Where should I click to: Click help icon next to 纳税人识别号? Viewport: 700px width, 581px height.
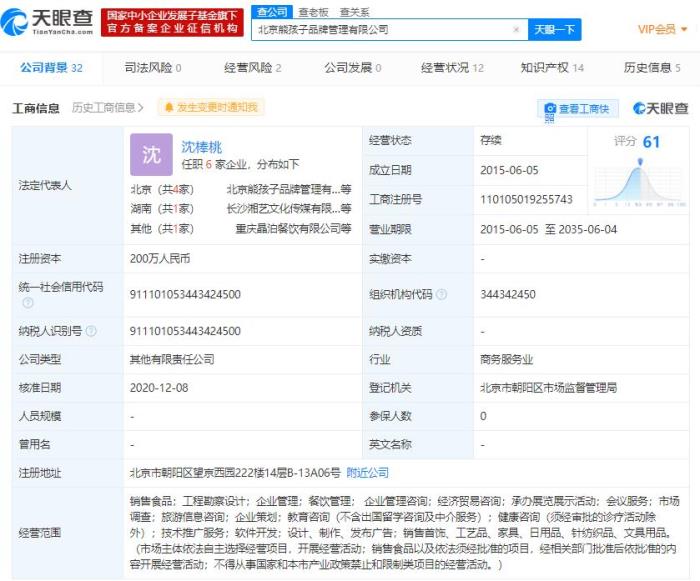91,331
